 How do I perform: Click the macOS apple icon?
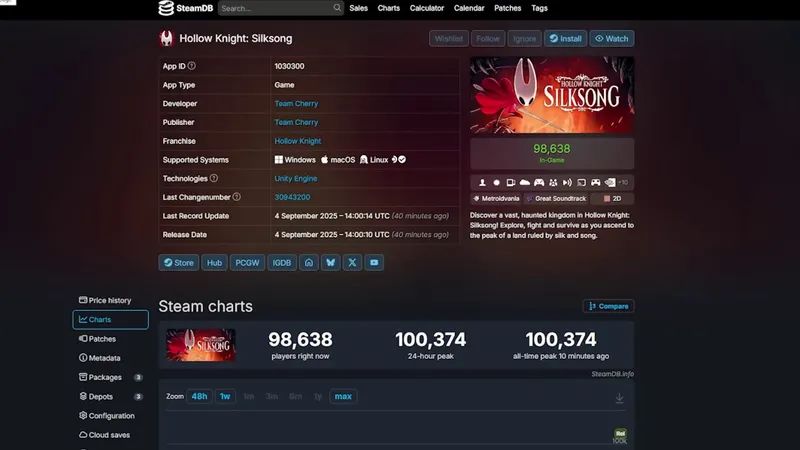click(x=324, y=160)
